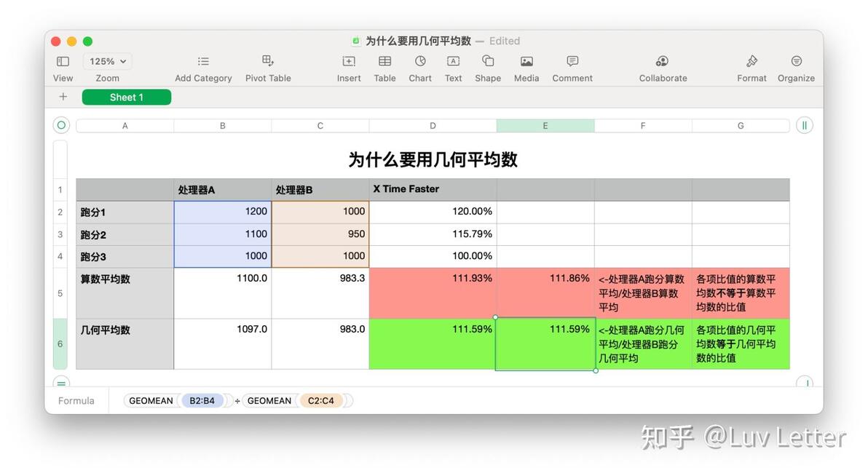
Task: Select column A header
Action: (x=125, y=126)
